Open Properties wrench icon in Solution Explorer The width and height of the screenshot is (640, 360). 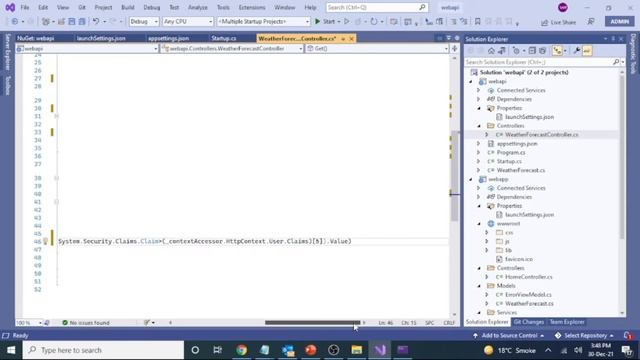pyautogui.click(x=577, y=51)
